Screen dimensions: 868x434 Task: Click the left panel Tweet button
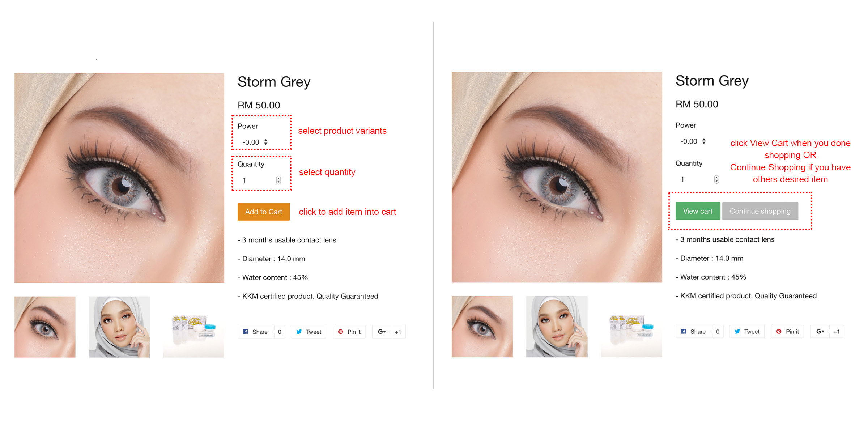coord(309,332)
